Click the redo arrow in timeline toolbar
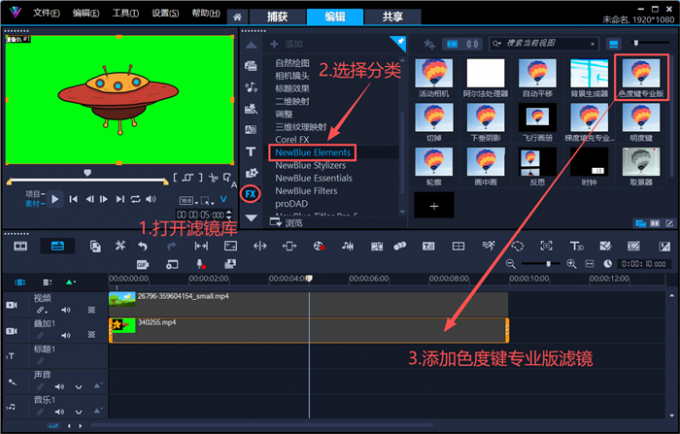680x434 pixels. (x=172, y=246)
